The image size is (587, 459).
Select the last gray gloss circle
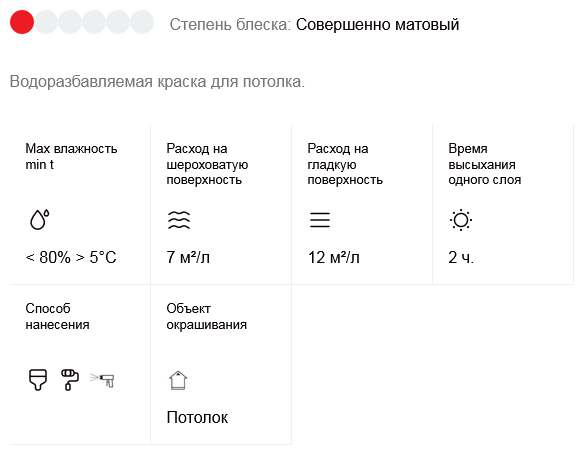[x=142, y=22]
